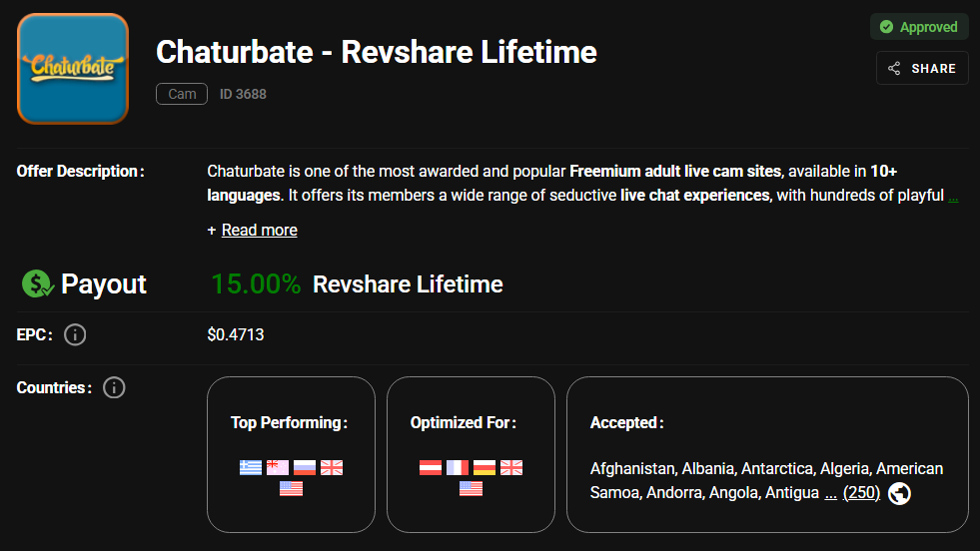Click the 15.00% payout value

pyautogui.click(x=256, y=284)
